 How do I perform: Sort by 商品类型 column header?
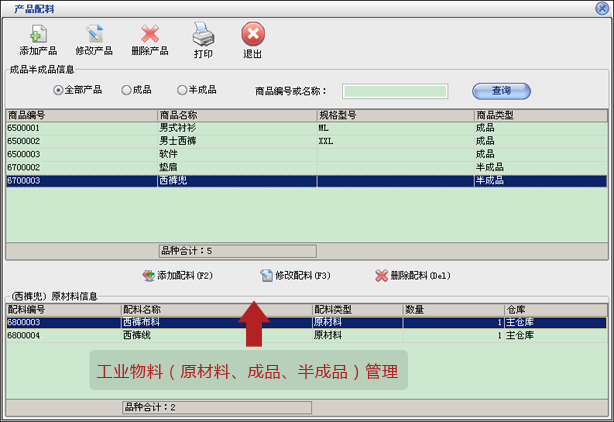[x=540, y=116]
